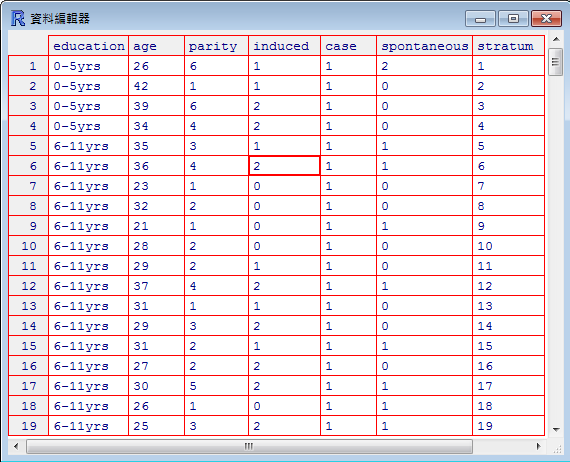Select age cell 23 in row 7
Screen dimensions: 570x462
(x=156, y=186)
